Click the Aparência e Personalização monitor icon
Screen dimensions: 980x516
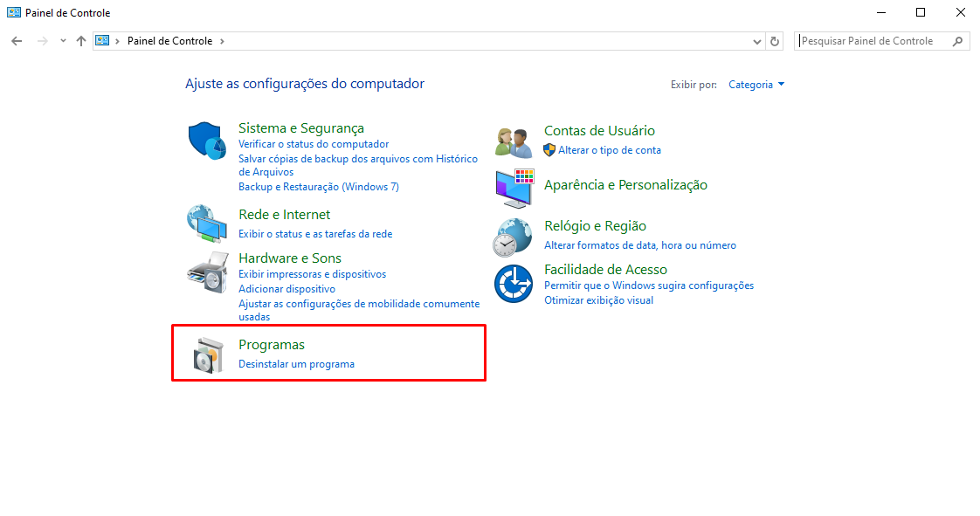coord(514,188)
